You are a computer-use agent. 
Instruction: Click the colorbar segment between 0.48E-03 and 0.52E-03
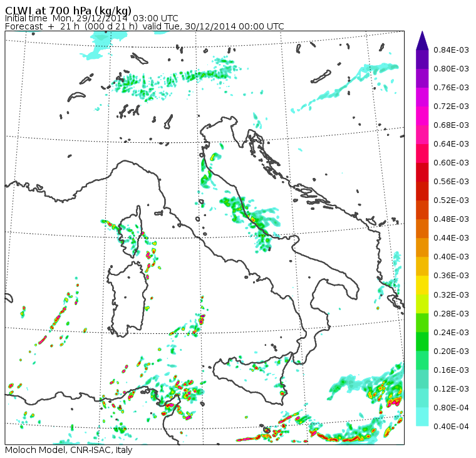pos(422,210)
